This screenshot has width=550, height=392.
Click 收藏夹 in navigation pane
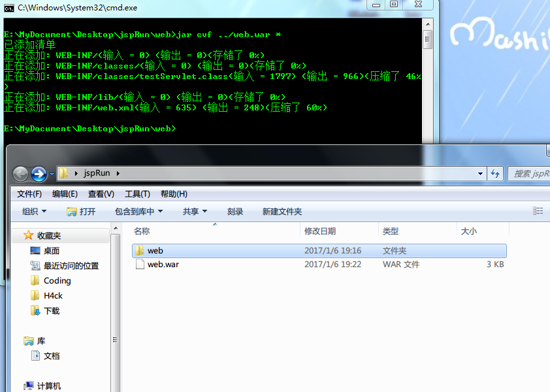pos(49,235)
